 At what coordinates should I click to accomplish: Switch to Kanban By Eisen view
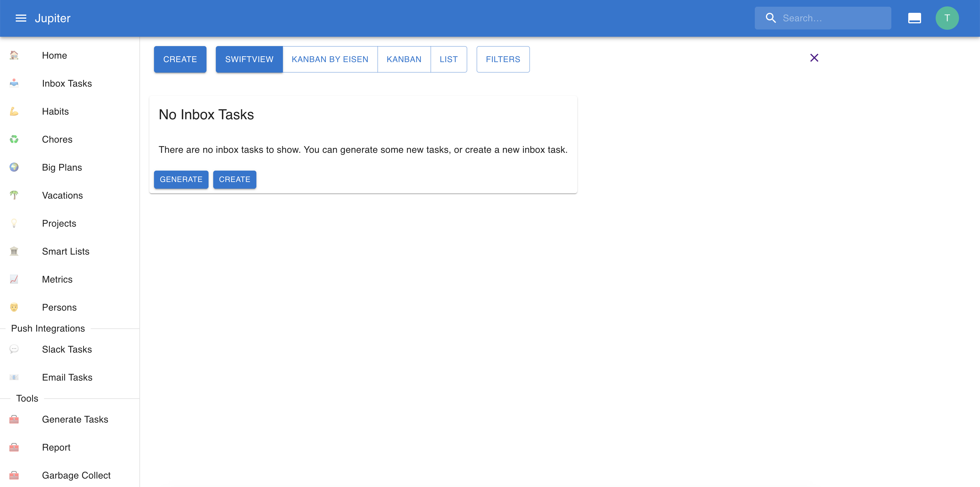coord(330,59)
